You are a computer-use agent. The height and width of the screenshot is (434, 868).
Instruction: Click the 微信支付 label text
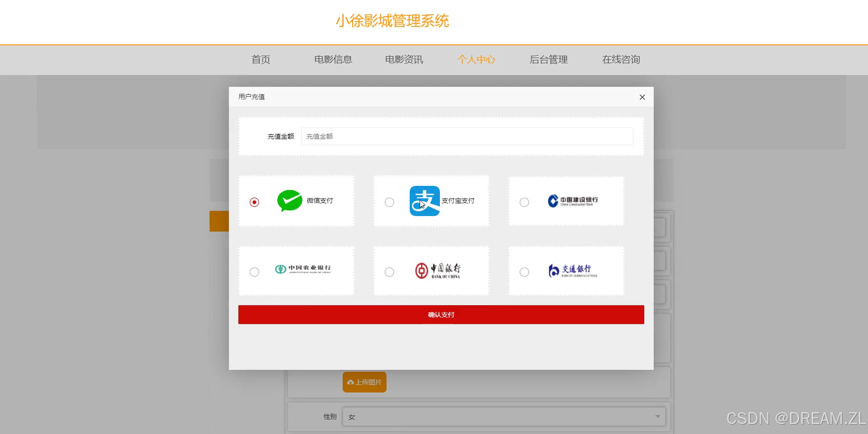coord(320,200)
